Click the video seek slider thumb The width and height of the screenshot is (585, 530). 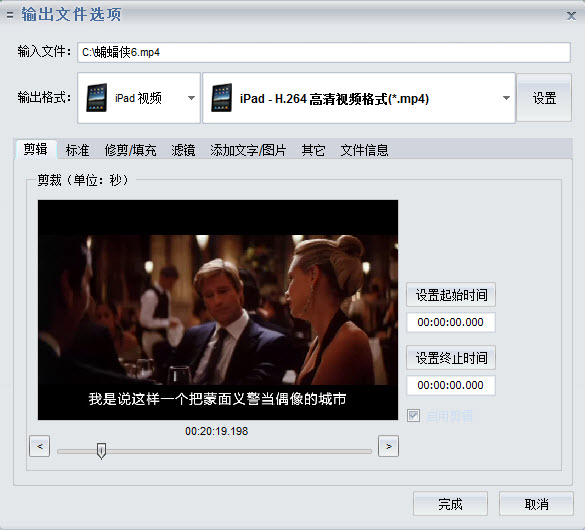(101, 451)
